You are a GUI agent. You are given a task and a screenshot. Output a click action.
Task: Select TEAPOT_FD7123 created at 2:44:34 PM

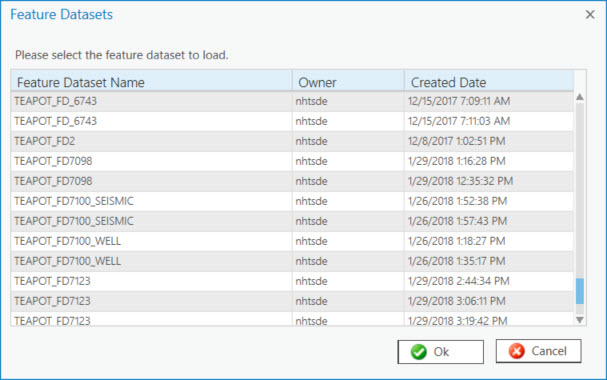pyautogui.click(x=292, y=281)
